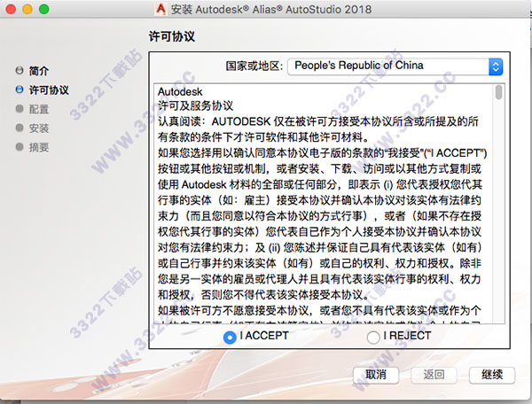Screen dimensions: 532x404
Task: Click the 'Autodesk' first line of license
Action: pyautogui.click(x=180, y=91)
